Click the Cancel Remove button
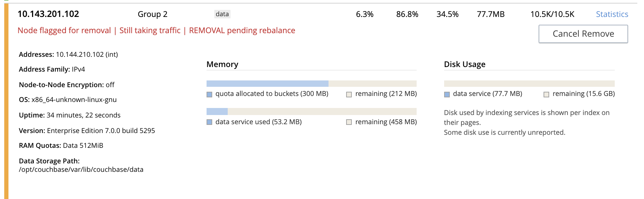Screen dimensions: 644x199 [583, 34]
